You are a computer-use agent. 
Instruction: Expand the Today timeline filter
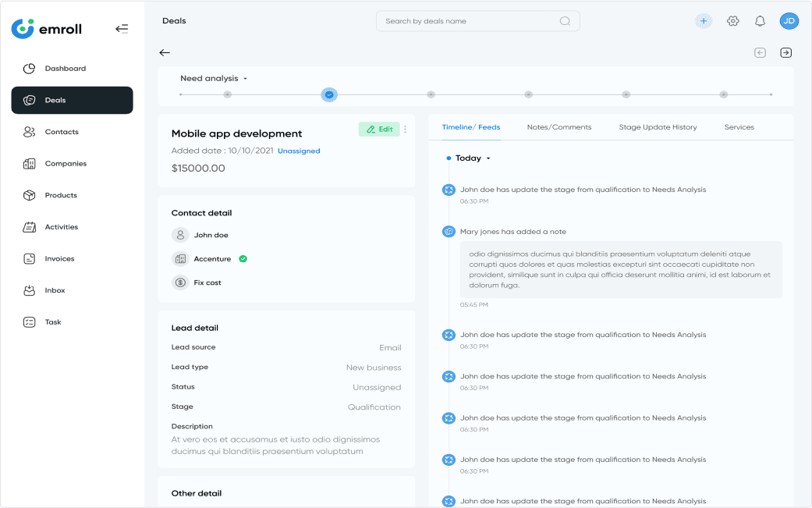pyautogui.click(x=488, y=158)
